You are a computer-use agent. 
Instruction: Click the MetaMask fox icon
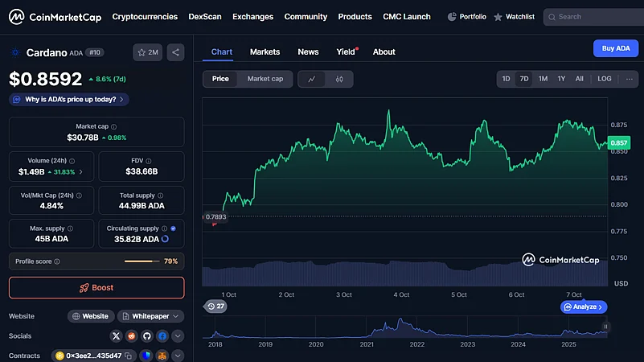(162, 356)
